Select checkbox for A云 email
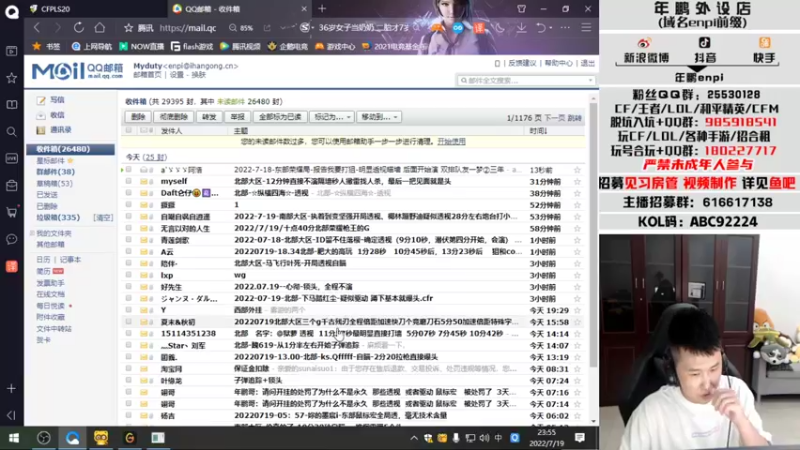The width and height of the screenshot is (800, 450). (x=129, y=252)
